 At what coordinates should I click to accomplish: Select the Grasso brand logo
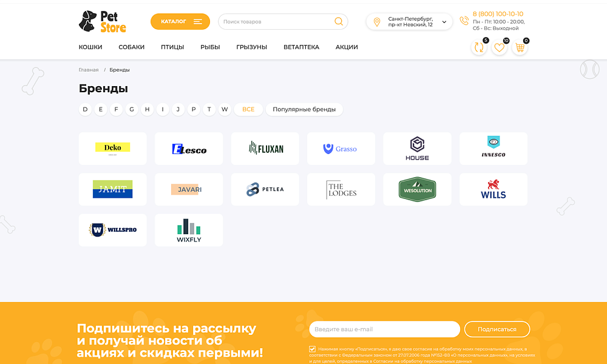(341, 148)
